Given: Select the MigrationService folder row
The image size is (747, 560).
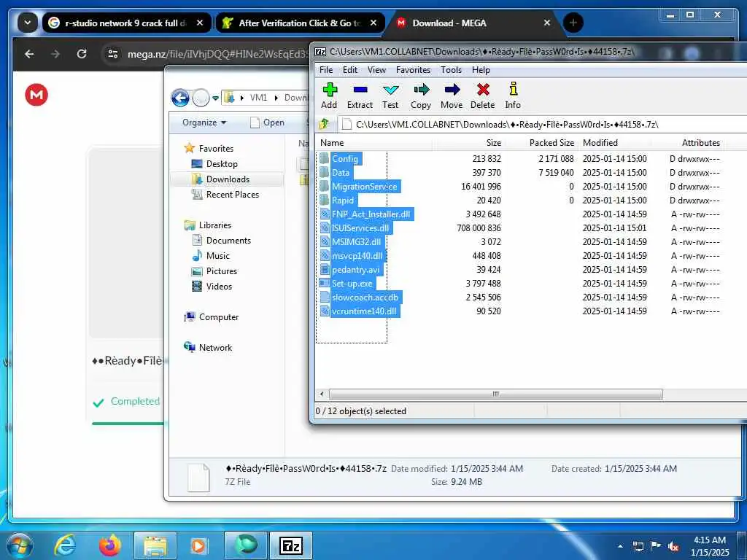Looking at the screenshot, I should tap(364, 186).
